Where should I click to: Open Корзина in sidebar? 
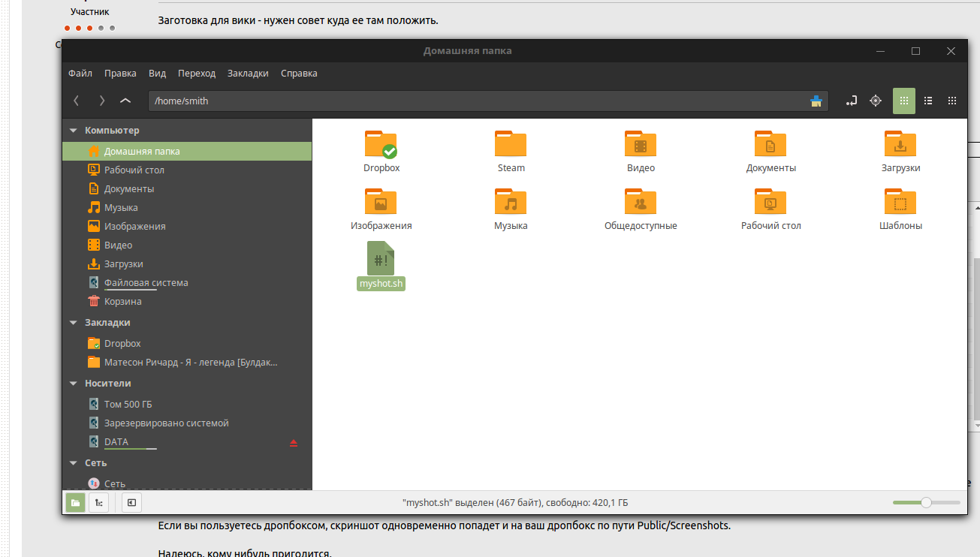(x=187, y=301)
